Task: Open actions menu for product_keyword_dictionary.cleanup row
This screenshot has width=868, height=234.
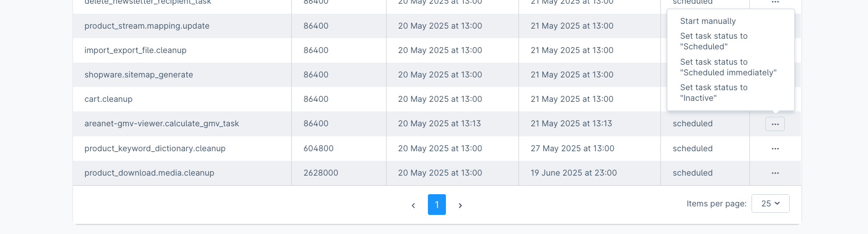Action: (775, 149)
